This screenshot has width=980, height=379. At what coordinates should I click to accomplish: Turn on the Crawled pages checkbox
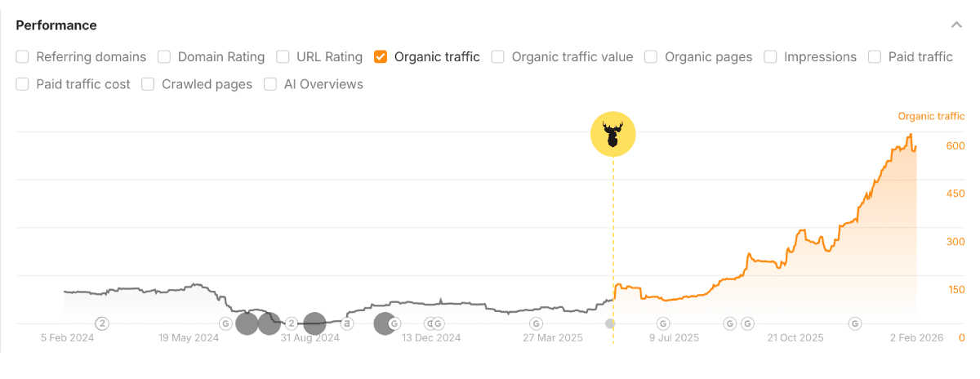[x=148, y=84]
